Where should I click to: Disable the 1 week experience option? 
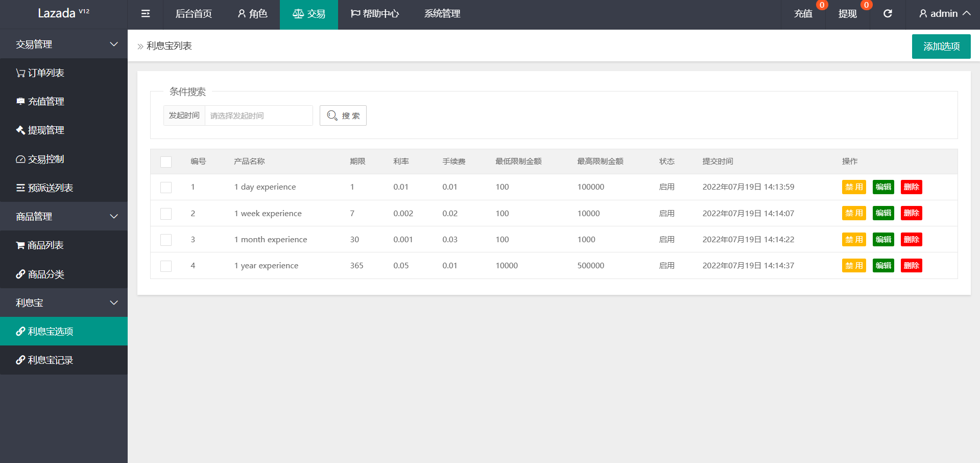click(x=854, y=213)
